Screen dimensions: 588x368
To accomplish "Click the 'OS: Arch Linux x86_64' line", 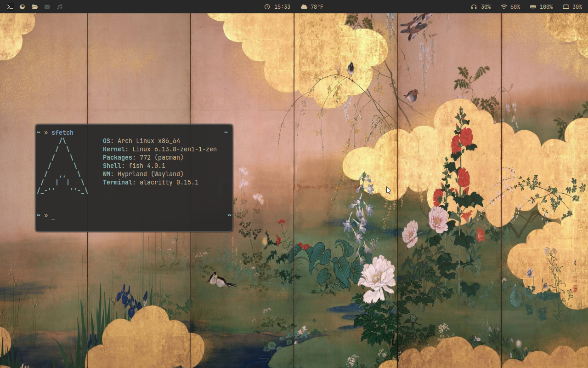I will point(141,141).
